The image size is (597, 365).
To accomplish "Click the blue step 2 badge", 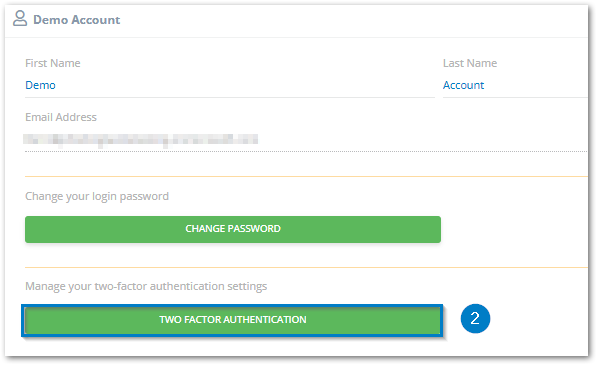I will 475,319.
